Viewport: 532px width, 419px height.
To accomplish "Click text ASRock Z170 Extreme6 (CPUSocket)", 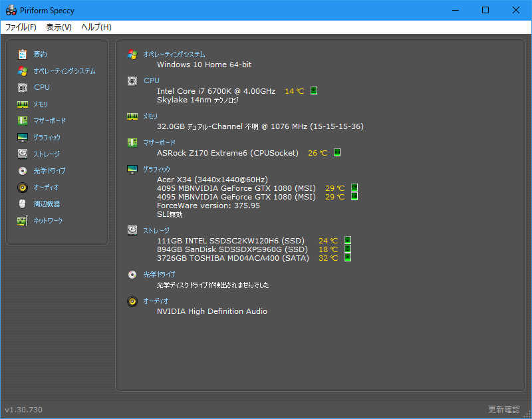I will 227,153.
